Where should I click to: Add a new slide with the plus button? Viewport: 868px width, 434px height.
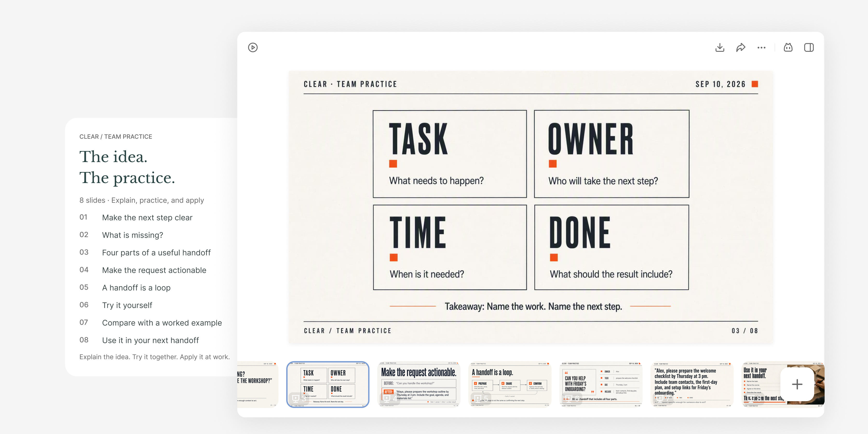click(x=797, y=384)
